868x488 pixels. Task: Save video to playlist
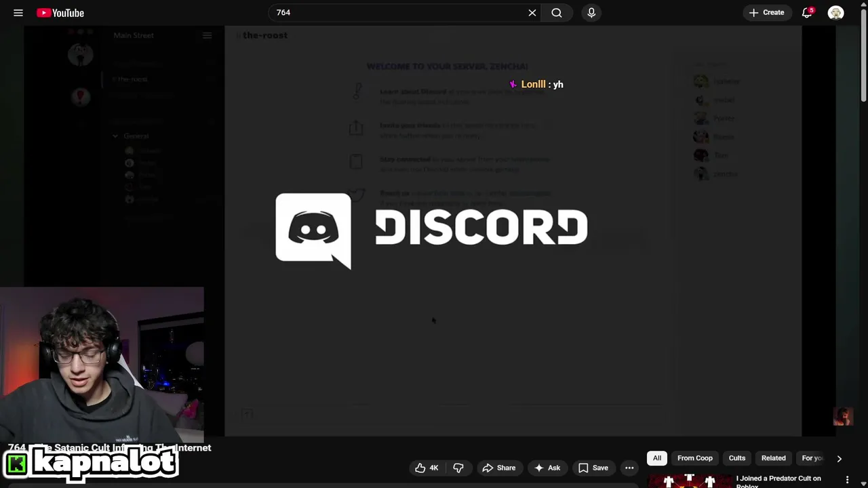coord(593,468)
